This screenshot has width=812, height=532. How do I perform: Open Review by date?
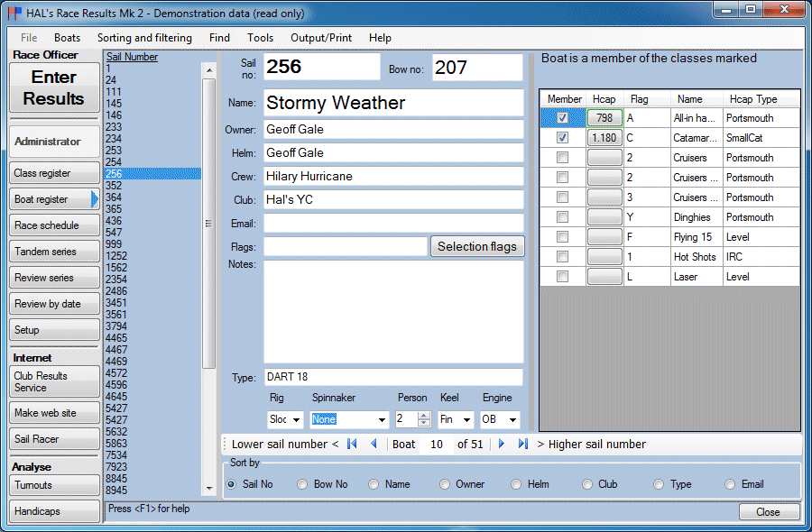click(54, 304)
